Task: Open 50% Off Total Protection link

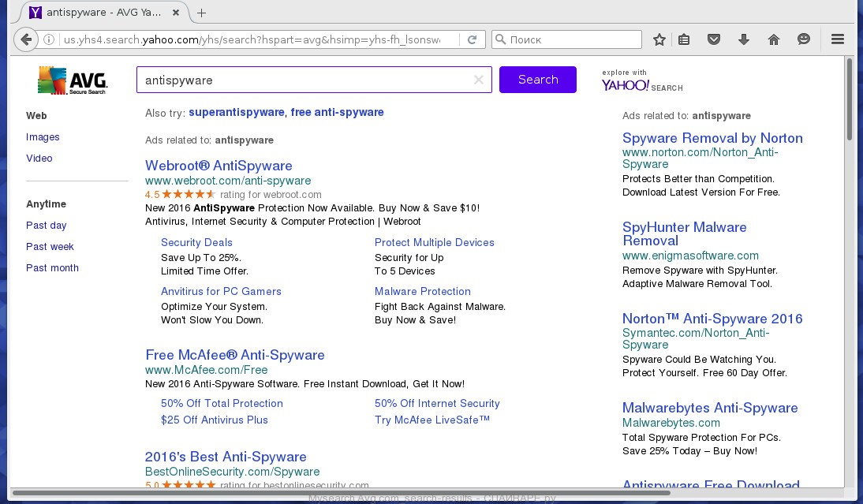Action: point(222,403)
